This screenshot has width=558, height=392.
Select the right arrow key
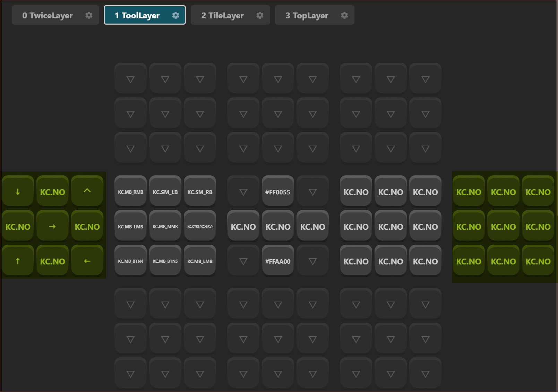click(x=52, y=226)
